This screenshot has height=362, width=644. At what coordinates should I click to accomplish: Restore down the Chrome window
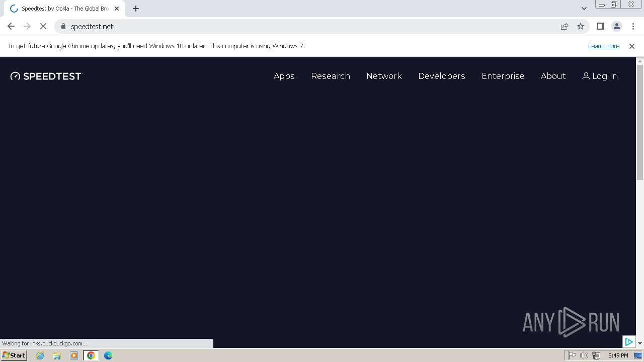click(614, 4)
